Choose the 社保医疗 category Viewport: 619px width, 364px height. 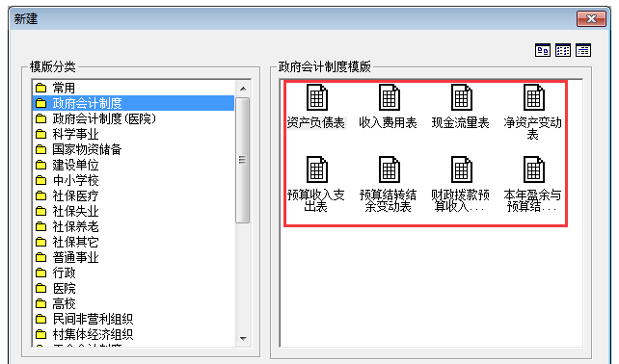coord(133,195)
